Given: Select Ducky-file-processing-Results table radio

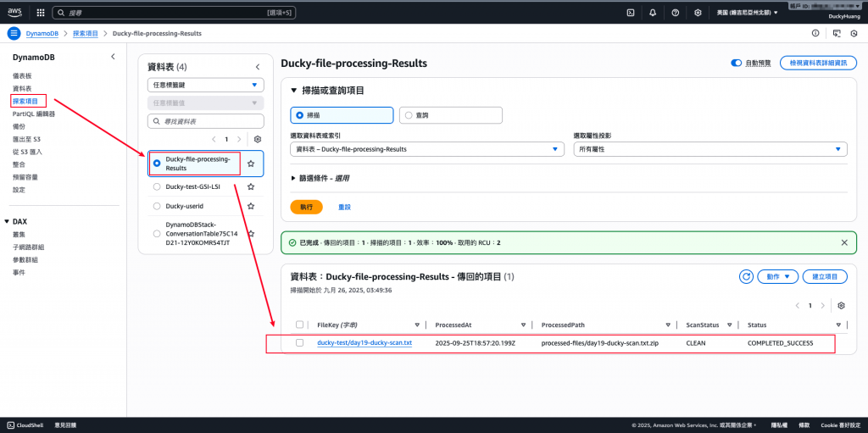Looking at the screenshot, I should [x=157, y=164].
